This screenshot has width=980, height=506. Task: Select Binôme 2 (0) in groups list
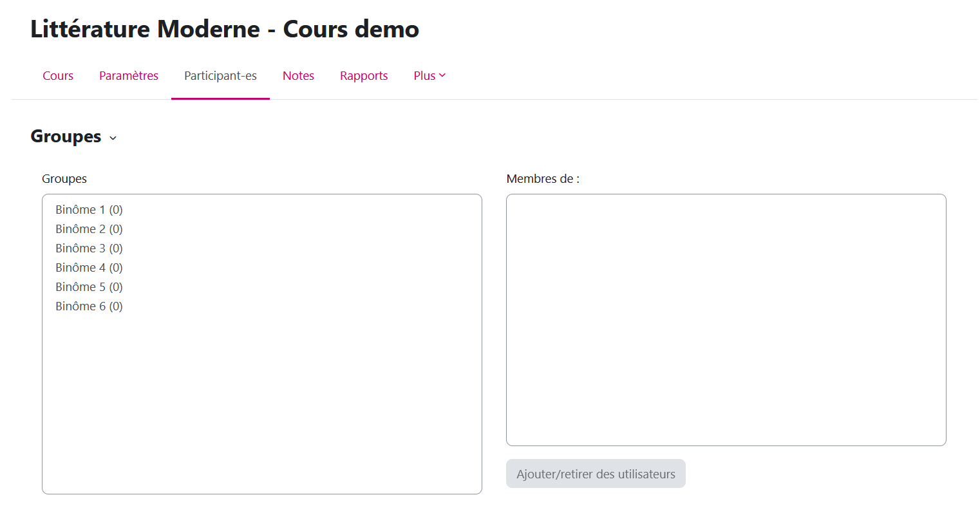click(89, 229)
